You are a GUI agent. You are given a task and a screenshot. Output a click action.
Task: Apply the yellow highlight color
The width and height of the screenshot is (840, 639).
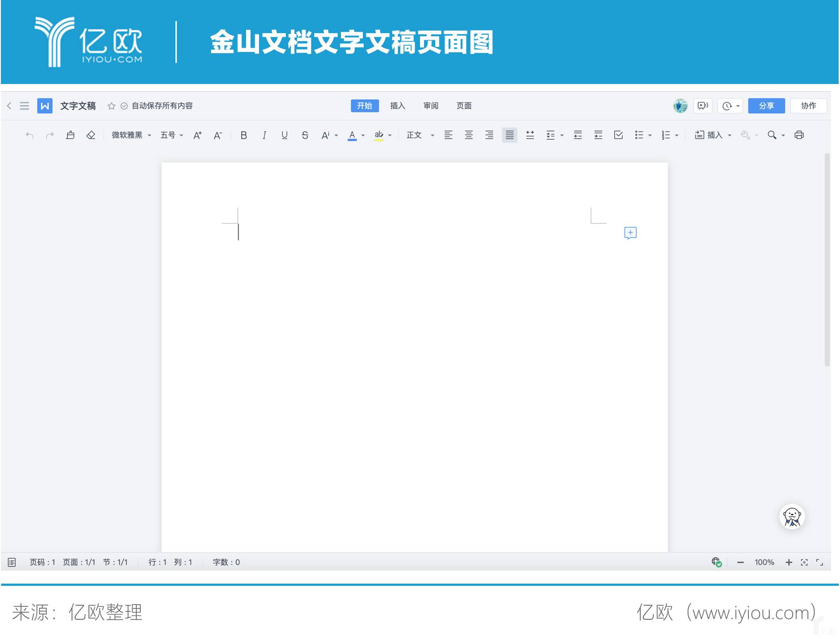pyautogui.click(x=379, y=135)
